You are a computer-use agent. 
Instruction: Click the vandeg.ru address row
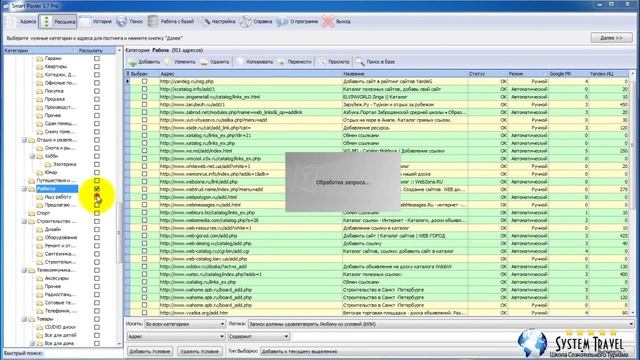tap(378, 81)
